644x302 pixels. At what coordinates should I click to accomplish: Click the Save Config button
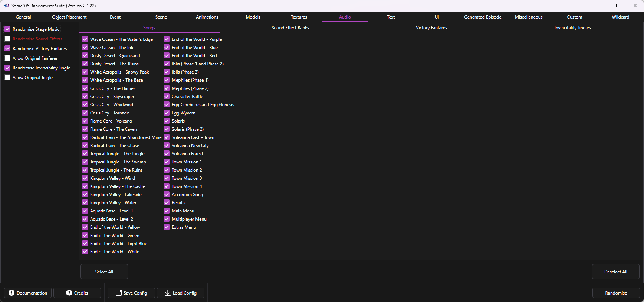pos(131,293)
